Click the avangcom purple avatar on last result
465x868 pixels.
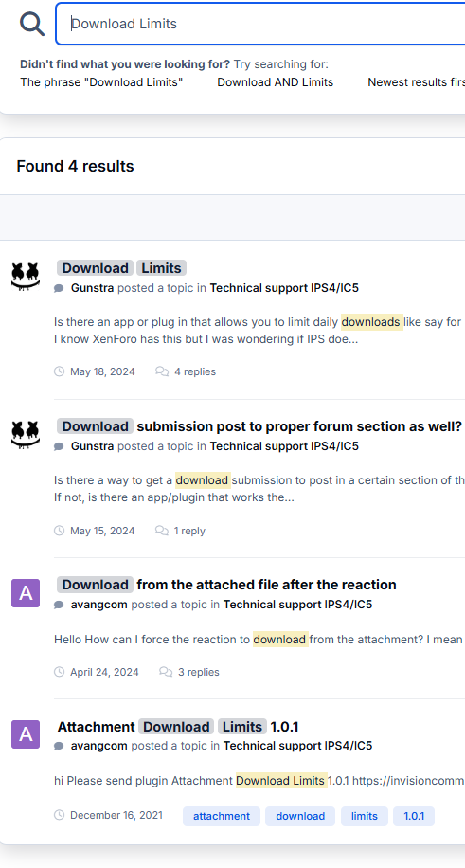click(x=26, y=734)
